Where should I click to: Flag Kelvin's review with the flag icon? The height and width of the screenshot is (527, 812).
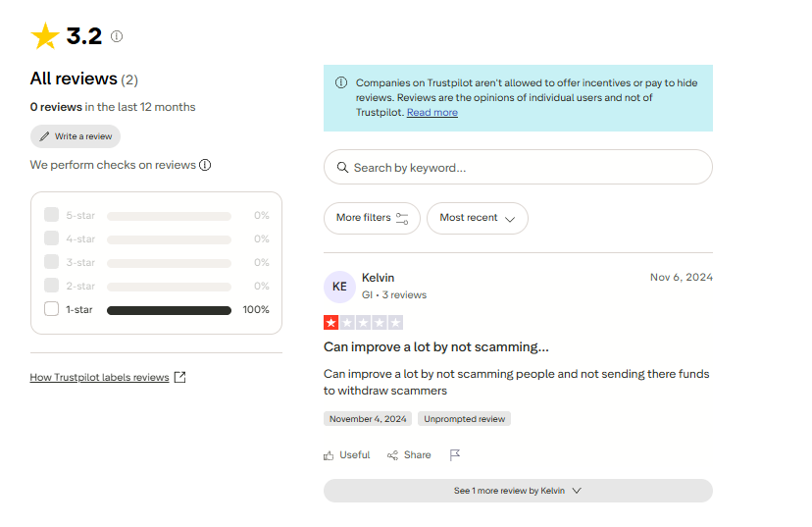455,455
